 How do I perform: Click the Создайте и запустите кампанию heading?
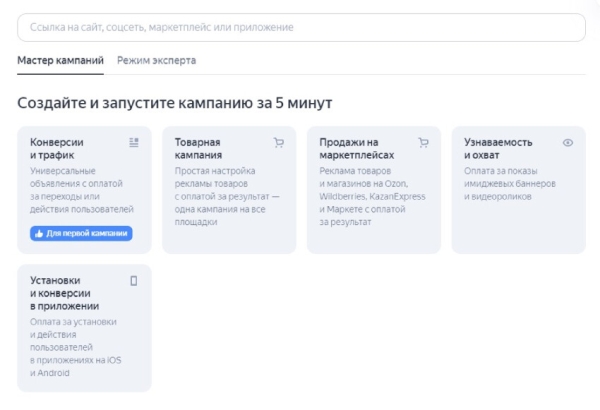tap(174, 103)
